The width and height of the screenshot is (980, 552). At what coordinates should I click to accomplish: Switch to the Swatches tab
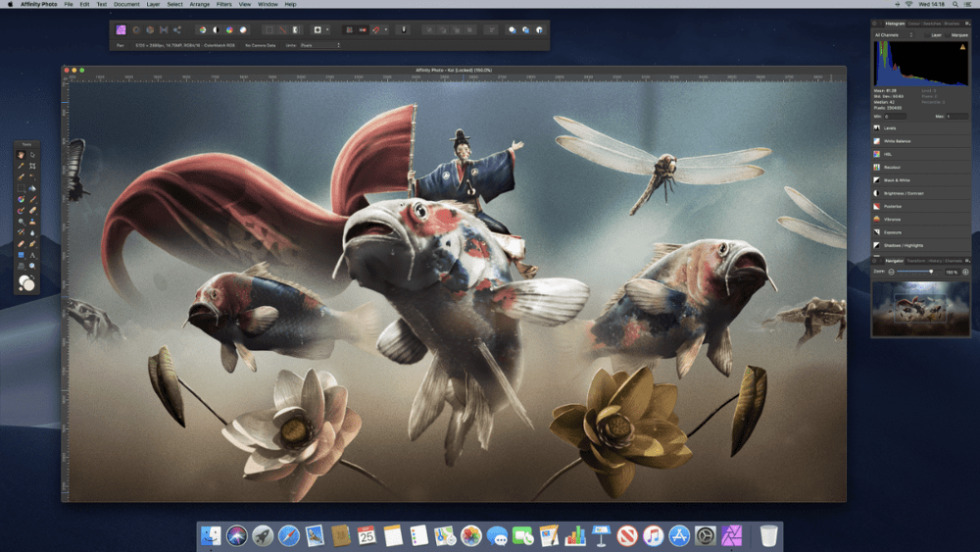[x=932, y=24]
